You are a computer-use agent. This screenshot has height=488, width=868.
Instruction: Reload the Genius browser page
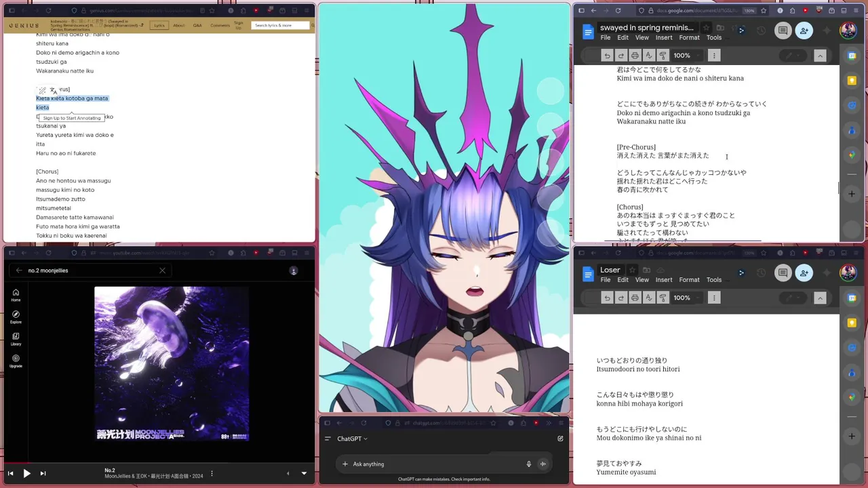[48, 10]
